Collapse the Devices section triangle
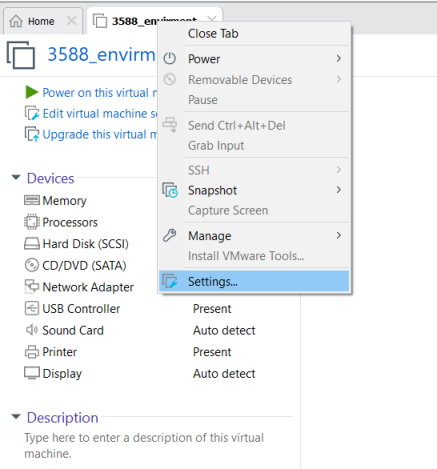Viewport: 437px width, 469px height. point(16,177)
